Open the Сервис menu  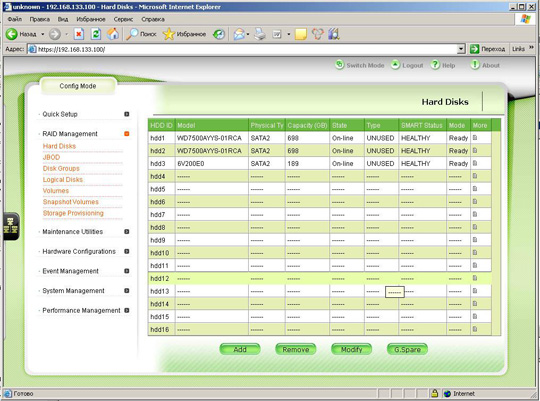point(123,19)
